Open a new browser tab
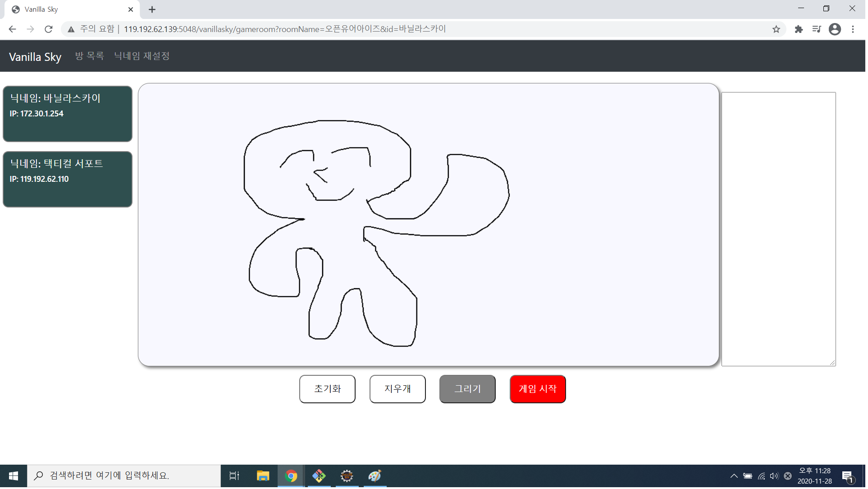This screenshot has width=868, height=489. coord(152,9)
